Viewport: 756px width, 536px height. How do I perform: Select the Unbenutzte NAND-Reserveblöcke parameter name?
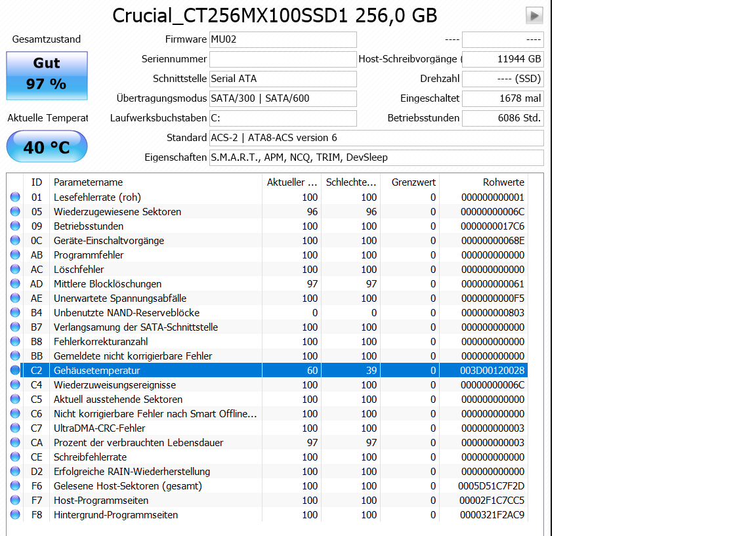(x=126, y=313)
